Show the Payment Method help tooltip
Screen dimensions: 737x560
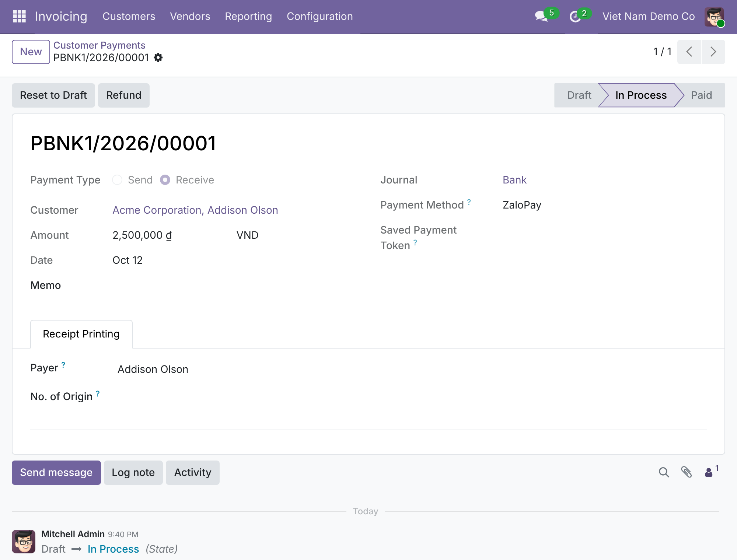pos(469,202)
